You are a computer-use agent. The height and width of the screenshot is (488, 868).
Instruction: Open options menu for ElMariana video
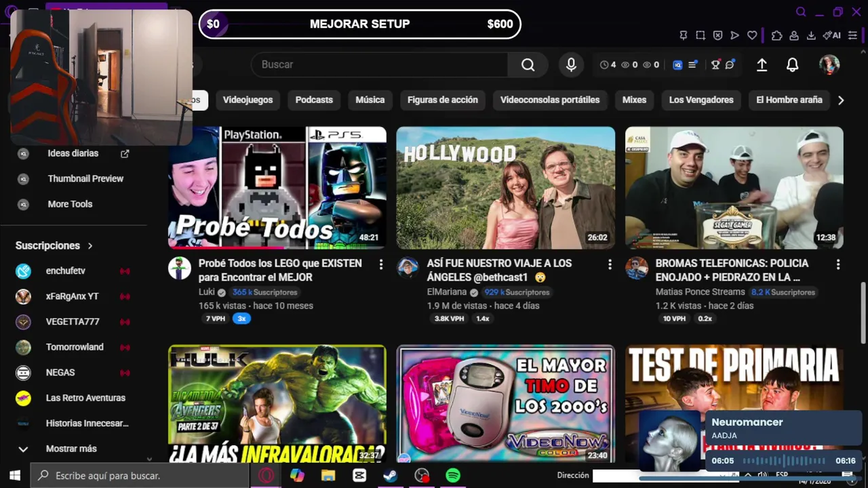(609, 264)
